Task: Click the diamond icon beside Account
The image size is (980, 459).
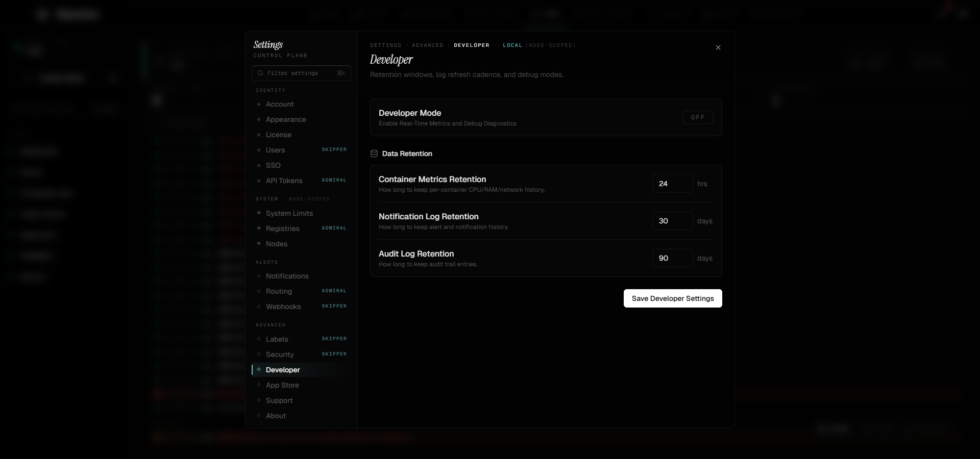Action: [x=259, y=104]
